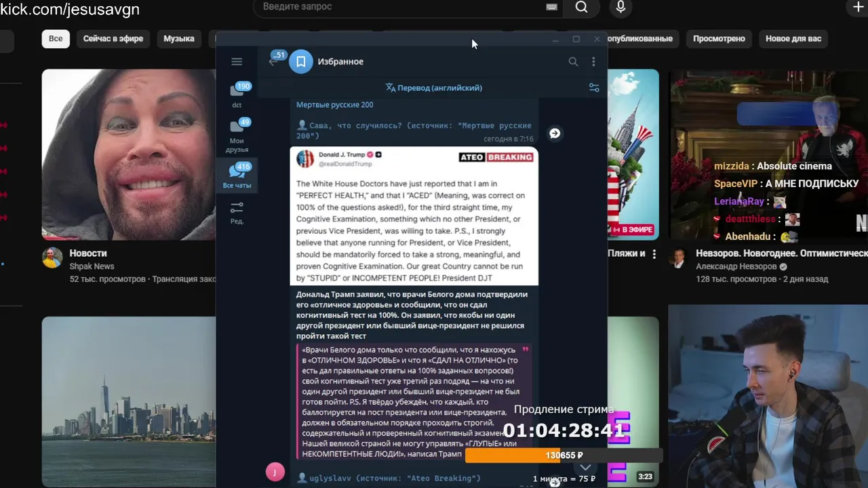
Task: Minimize the Telegram window
Action: tap(555, 39)
